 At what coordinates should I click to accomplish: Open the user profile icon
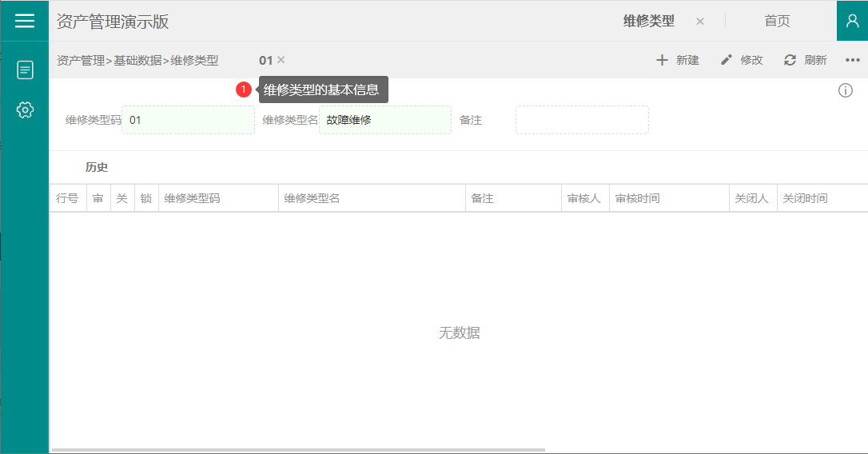(852, 21)
